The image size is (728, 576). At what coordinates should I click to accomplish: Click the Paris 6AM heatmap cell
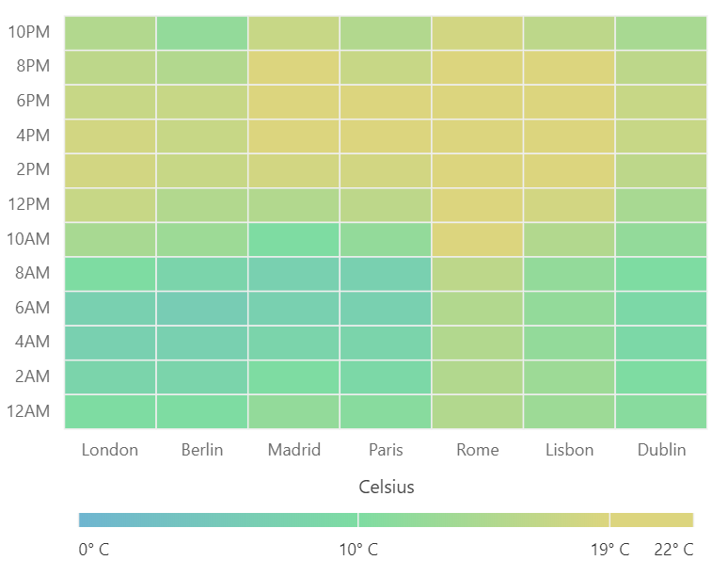pos(386,308)
